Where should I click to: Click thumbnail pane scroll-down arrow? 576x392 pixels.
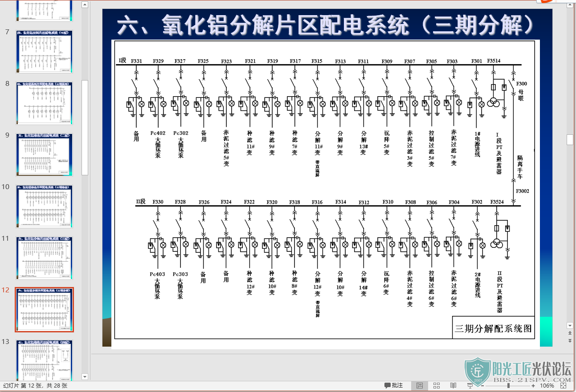tap(85, 376)
